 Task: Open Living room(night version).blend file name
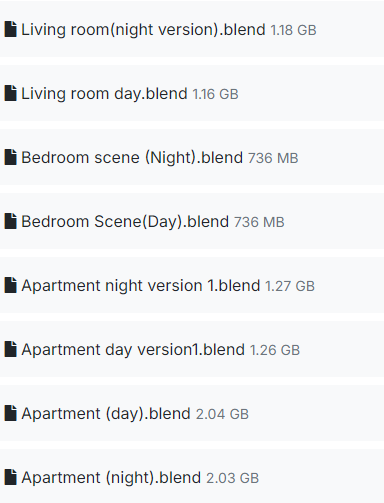143,30
